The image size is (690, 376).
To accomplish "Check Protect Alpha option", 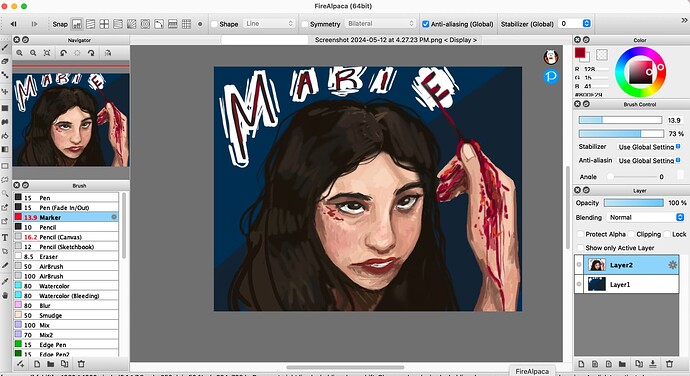I will pos(580,234).
